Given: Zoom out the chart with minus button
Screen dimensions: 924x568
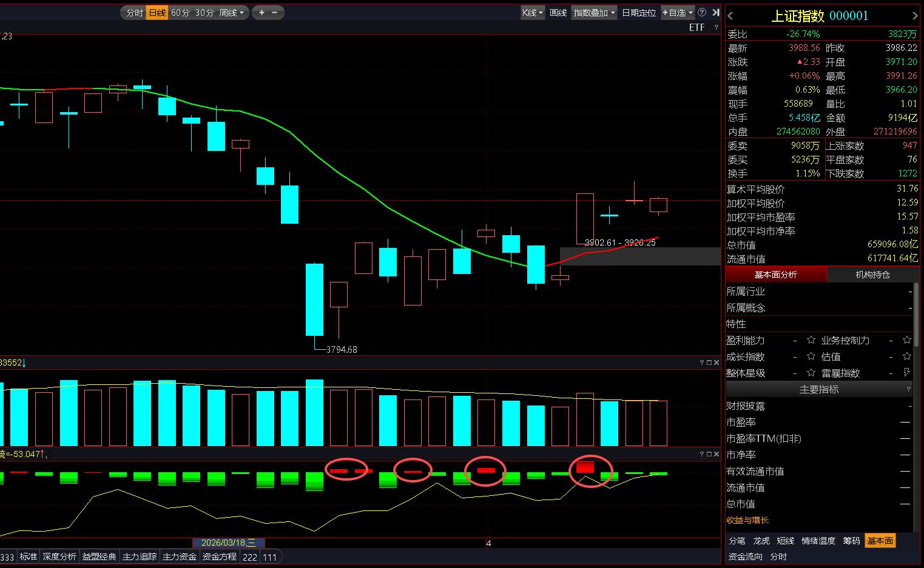Looking at the screenshot, I should click(x=275, y=13).
